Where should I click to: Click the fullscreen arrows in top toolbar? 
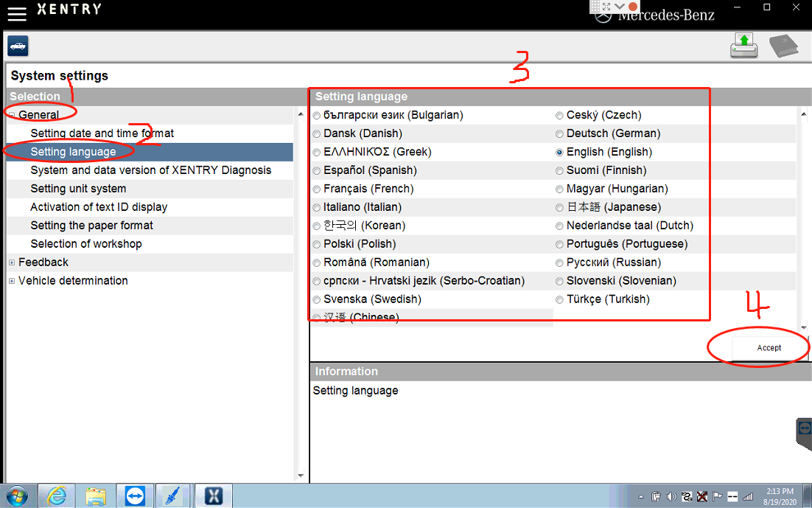(x=606, y=7)
